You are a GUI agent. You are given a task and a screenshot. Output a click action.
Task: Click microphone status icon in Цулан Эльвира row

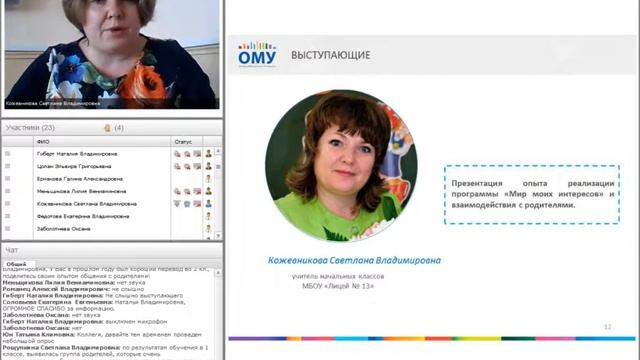[177, 166]
